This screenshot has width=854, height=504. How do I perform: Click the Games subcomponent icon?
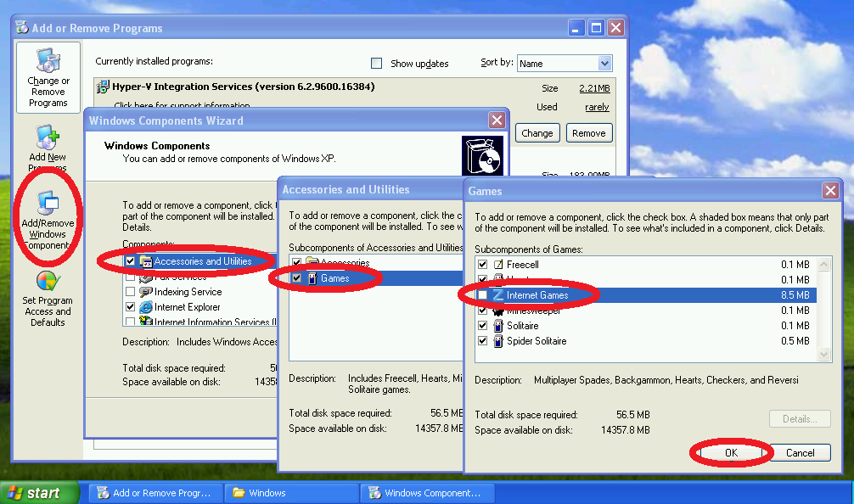[x=312, y=278]
